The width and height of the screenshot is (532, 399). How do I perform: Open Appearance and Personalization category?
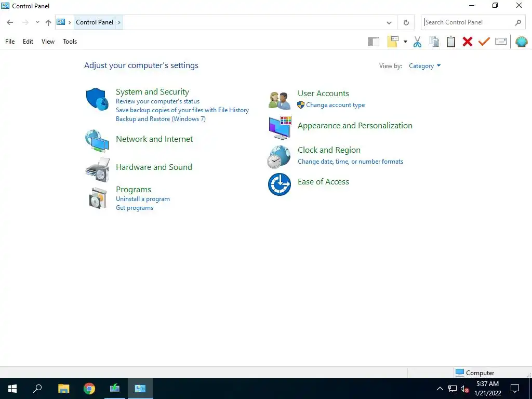[355, 126]
